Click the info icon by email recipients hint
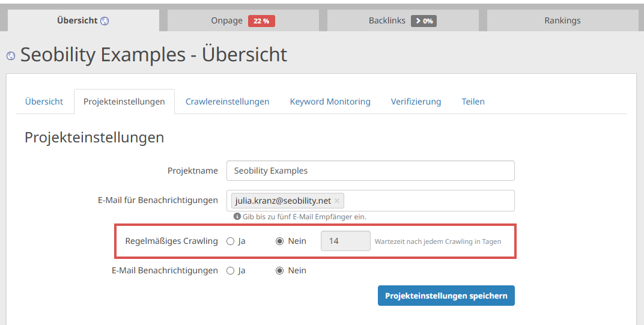The width and height of the screenshot is (644, 325). (237, 216)
